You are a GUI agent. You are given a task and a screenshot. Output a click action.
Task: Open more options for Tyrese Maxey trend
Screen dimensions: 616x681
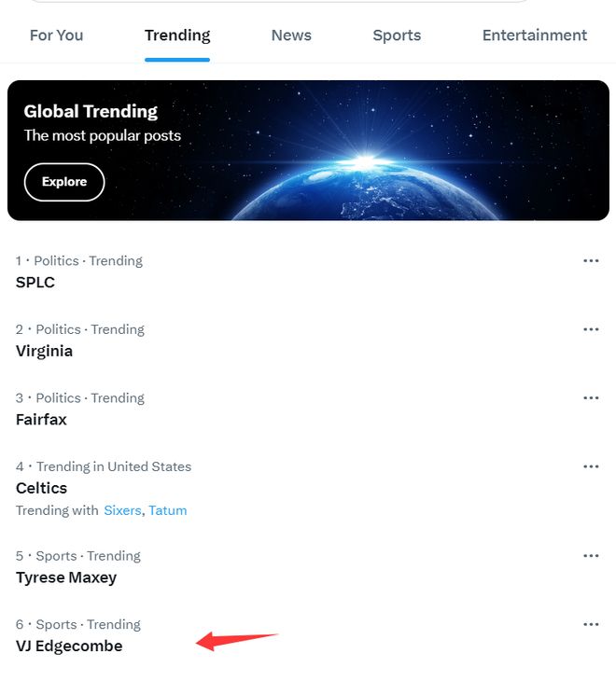tap(591, 556)
